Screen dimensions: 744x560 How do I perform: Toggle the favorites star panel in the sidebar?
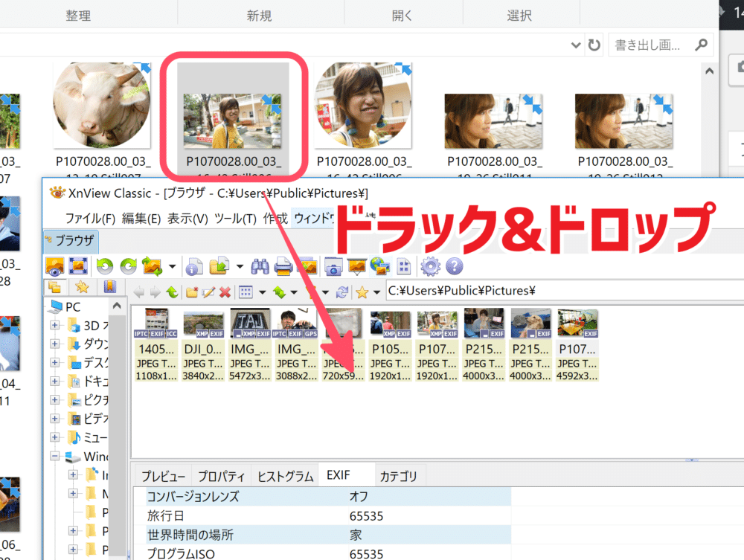(x=82, y=288)
